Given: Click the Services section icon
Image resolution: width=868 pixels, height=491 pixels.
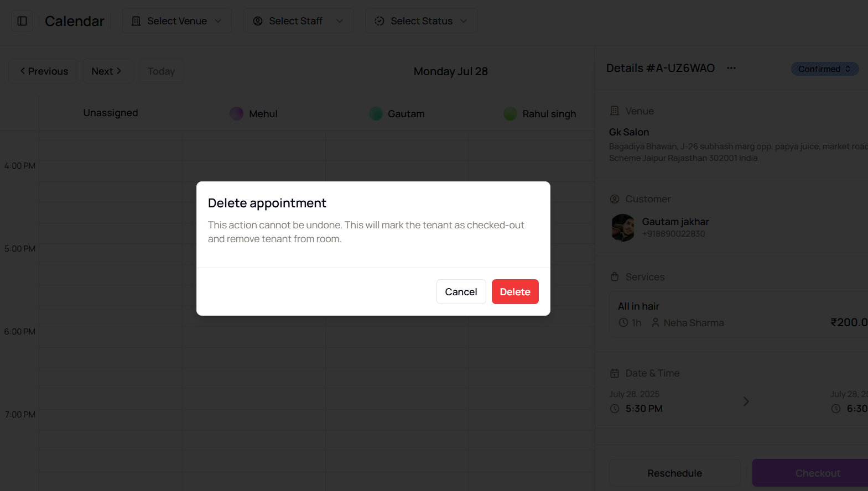Looking at the screenshot, I should (x=615, y=276).
